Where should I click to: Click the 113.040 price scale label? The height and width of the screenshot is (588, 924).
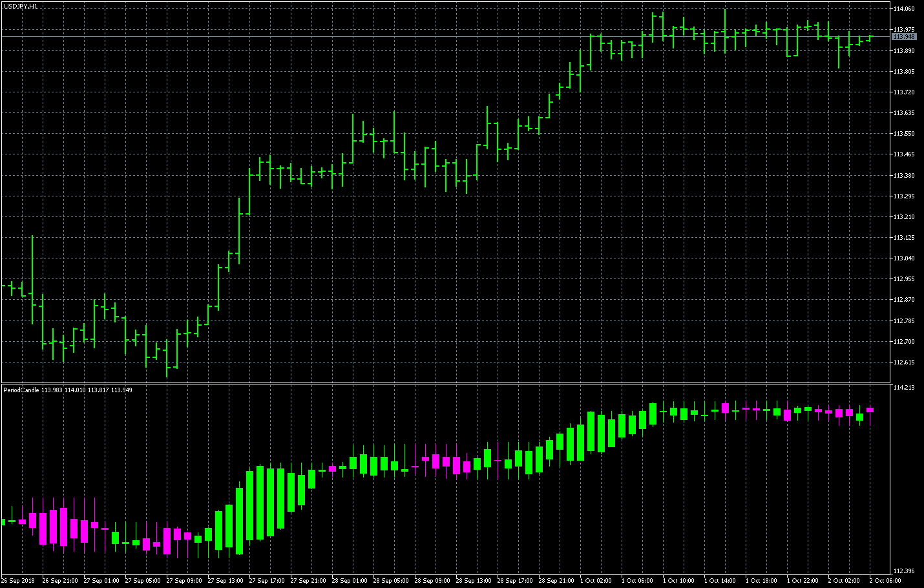[x=904, y=258]
